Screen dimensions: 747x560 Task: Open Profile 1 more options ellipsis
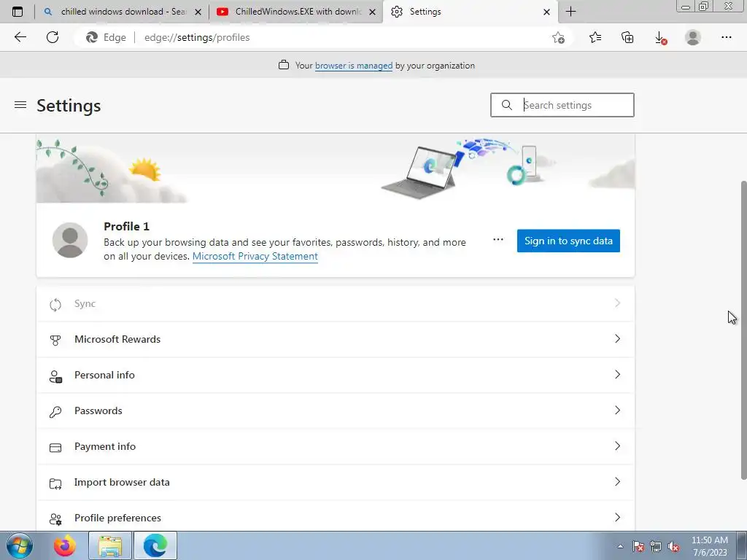tap(498, 239)
